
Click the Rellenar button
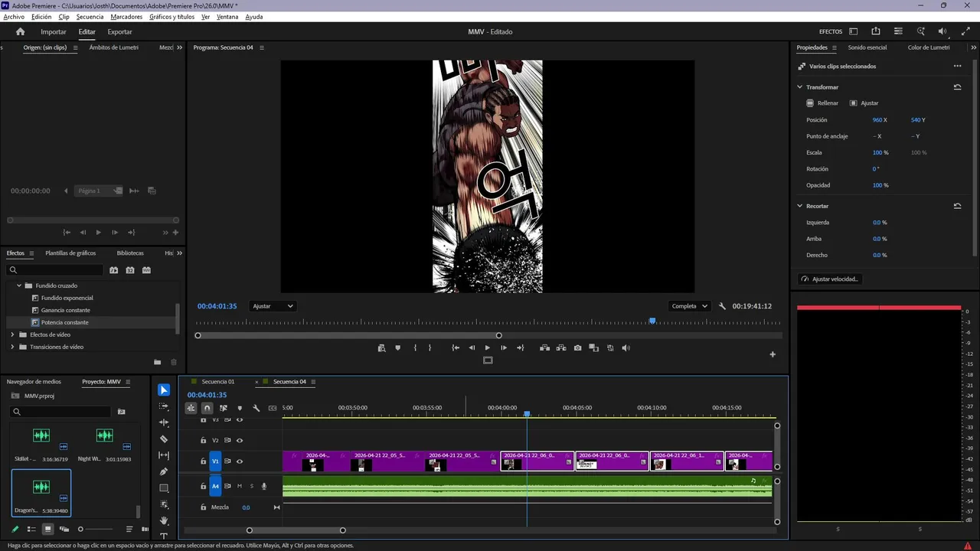[x=822, y=103]
